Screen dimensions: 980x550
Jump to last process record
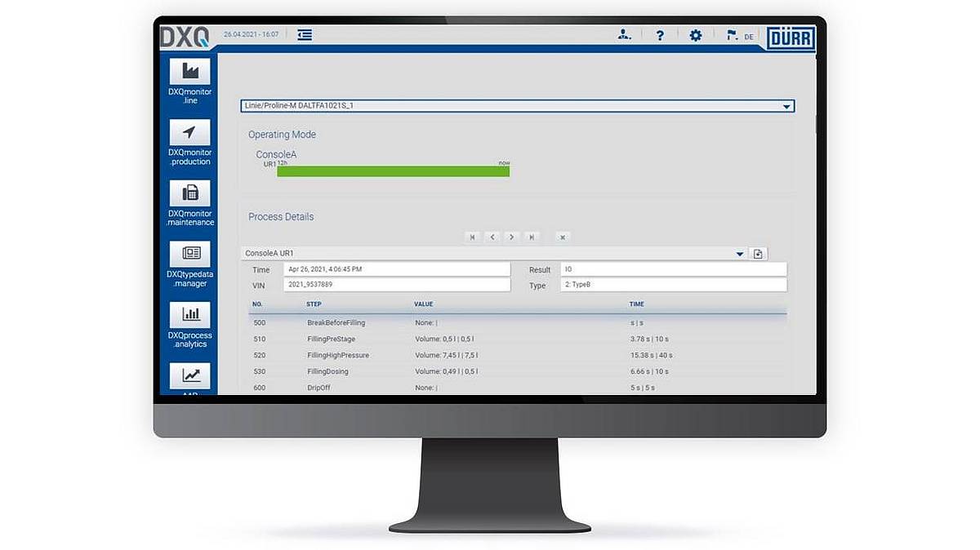[532, 237]
